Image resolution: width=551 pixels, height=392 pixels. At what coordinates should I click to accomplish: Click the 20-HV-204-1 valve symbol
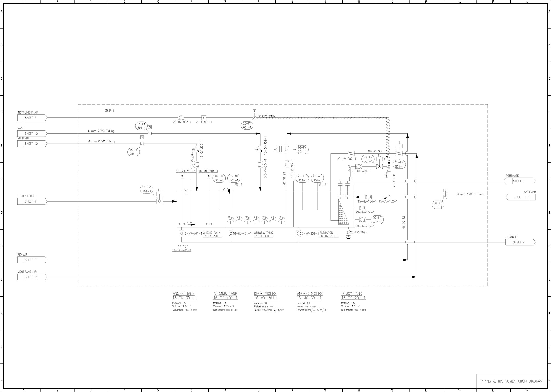pyautogui.click(x=362, y=208)
